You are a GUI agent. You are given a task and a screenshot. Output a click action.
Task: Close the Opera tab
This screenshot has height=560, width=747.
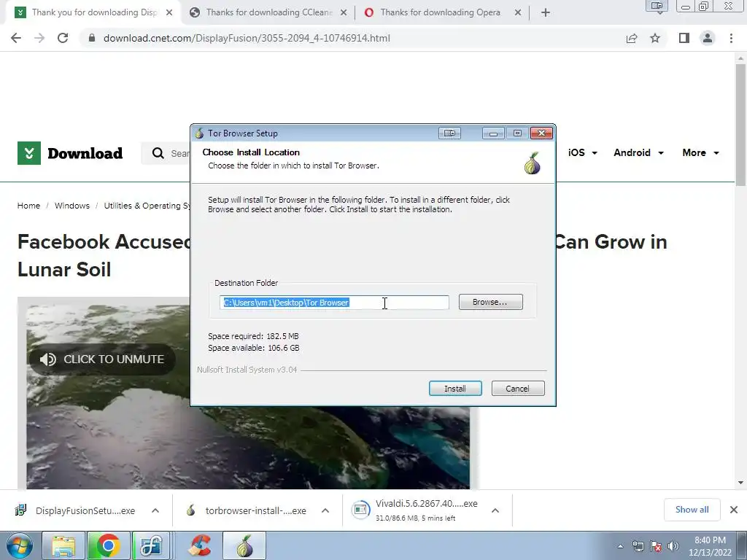coord(518,13)
